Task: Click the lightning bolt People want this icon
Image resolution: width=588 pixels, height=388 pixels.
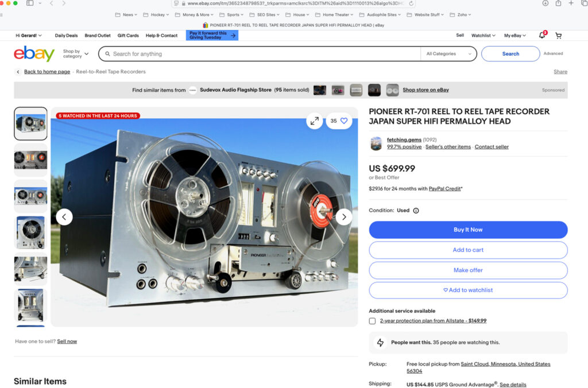Action: tap(380, 343)
